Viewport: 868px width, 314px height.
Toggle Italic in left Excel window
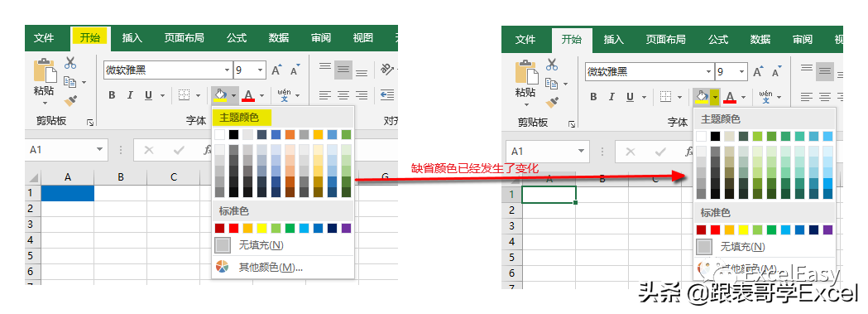pos(130,95)
